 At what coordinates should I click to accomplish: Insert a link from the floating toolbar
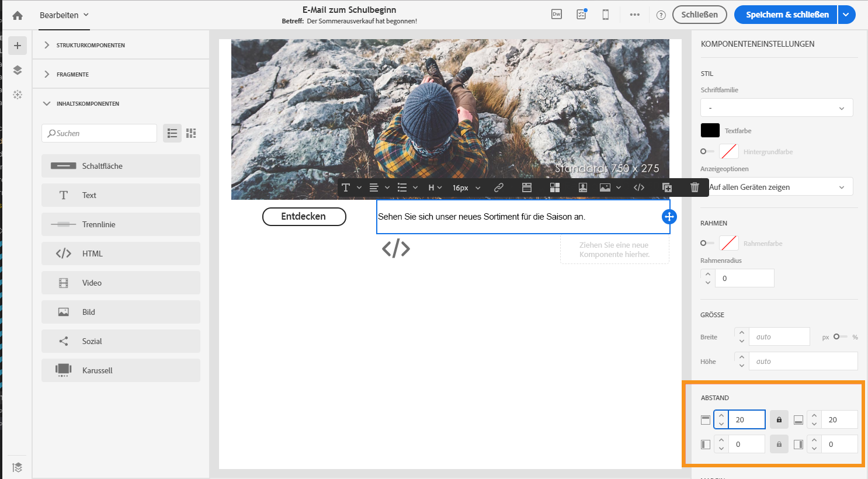pyautogui.click(x=499, y=188)
